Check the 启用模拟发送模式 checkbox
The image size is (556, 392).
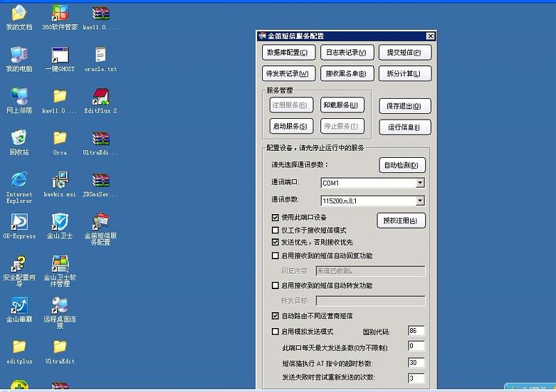click(275, 332)
